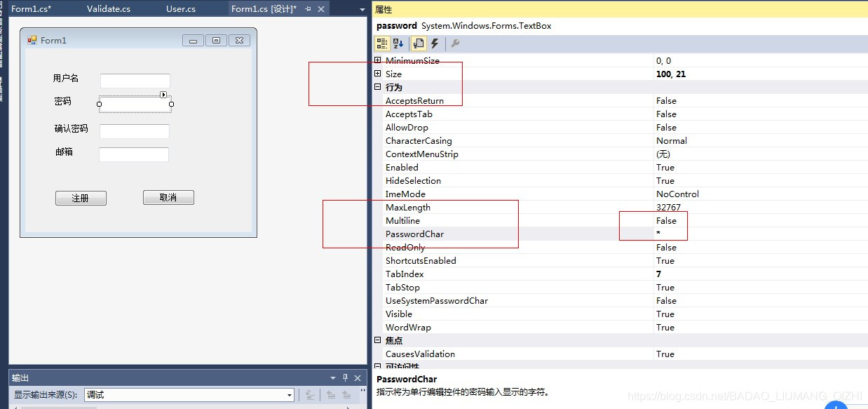This screenshot has width=868, height=409.
Task: Switch to User.cs tab
Action: [x=181, y=9]
